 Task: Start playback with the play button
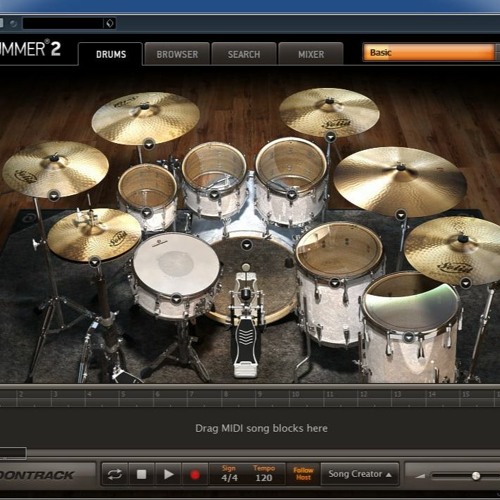click(168, 474)
